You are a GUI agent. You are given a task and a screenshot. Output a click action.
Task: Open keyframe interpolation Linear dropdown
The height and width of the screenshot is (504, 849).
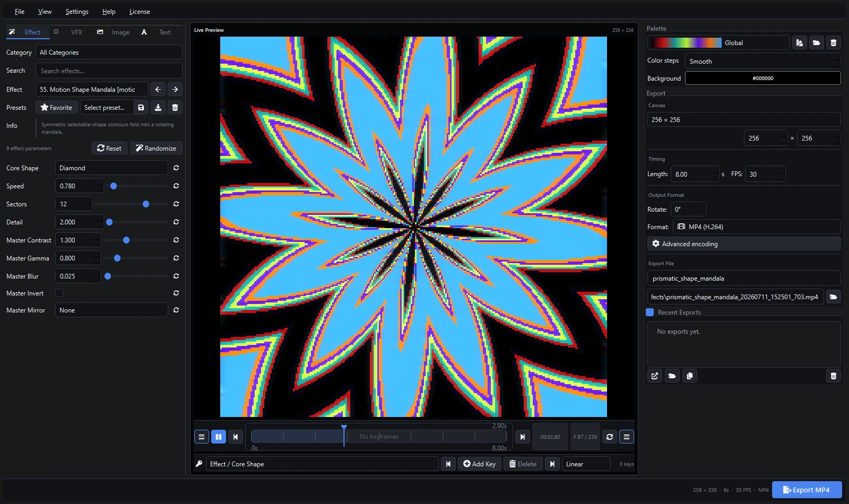586,464
